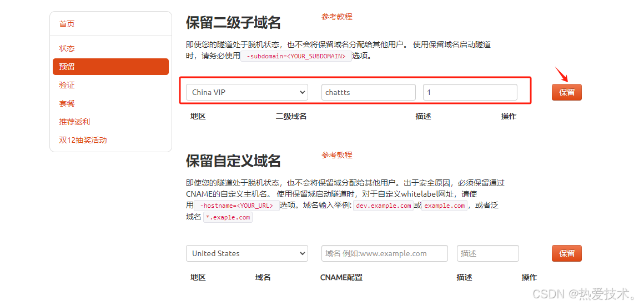
Task: Go to 推荐返利 page
Action: click(x=74, y=122)
